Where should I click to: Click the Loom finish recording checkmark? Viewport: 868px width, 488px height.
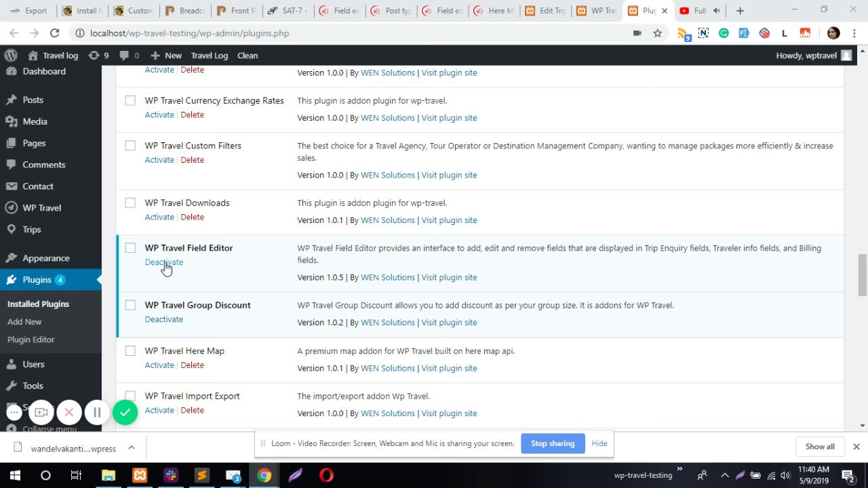pos(125,412)
